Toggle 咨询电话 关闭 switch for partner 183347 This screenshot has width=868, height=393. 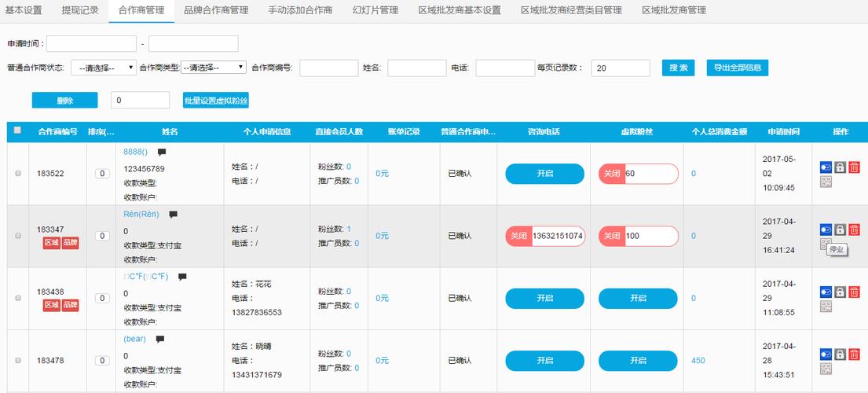point(518,236)
